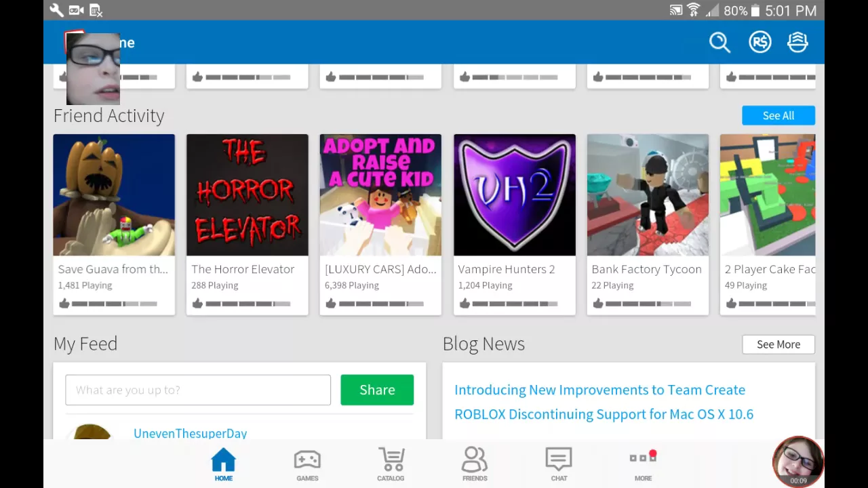Open The Horror Elevator thumbnail
The width and height of the screenshot is (868, 488).
click(248, 195)
